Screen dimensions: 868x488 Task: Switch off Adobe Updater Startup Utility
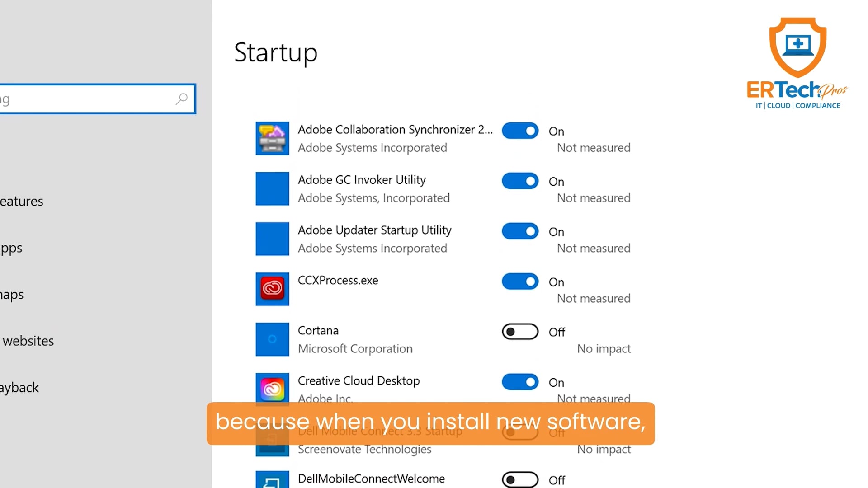coord(520,231)
